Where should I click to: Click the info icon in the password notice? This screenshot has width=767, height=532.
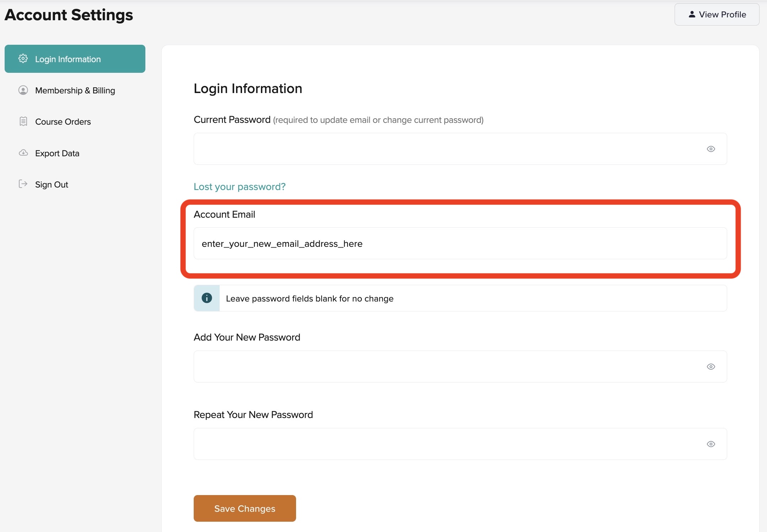(207, 298)
